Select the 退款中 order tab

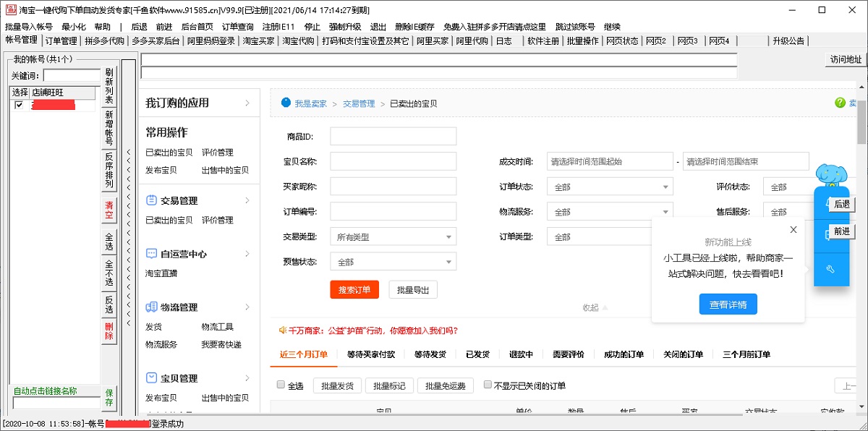pos(521,354)
